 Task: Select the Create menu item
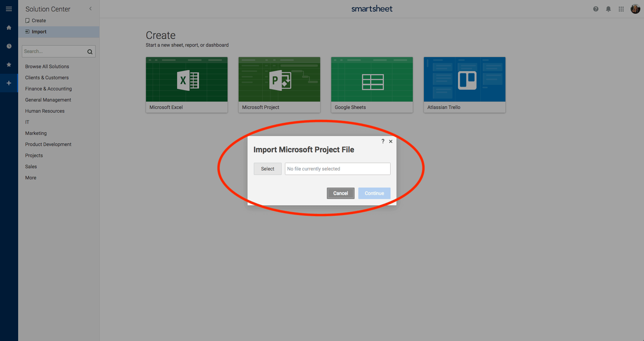coord(39,21)
